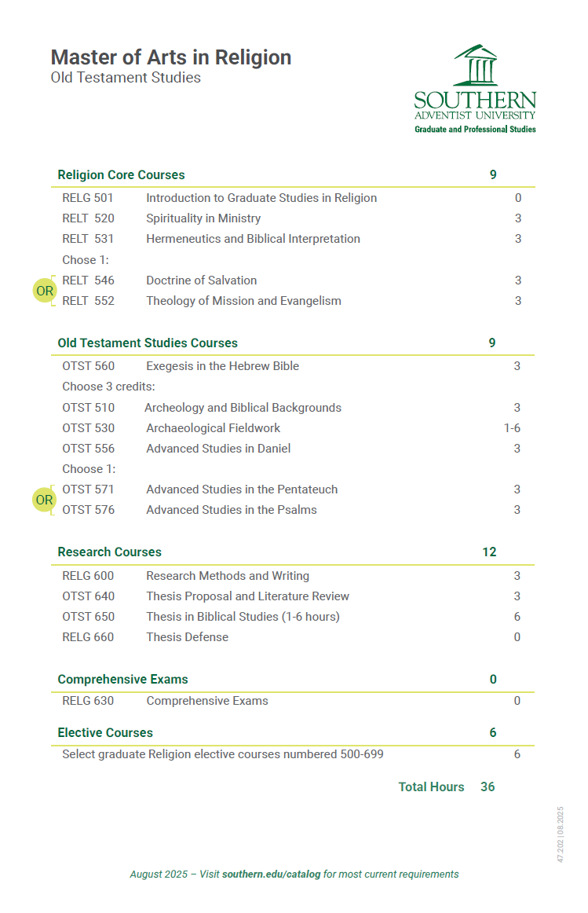
Task: Select Advanced Studies in the Psalms
Action: tap(232, 510)
